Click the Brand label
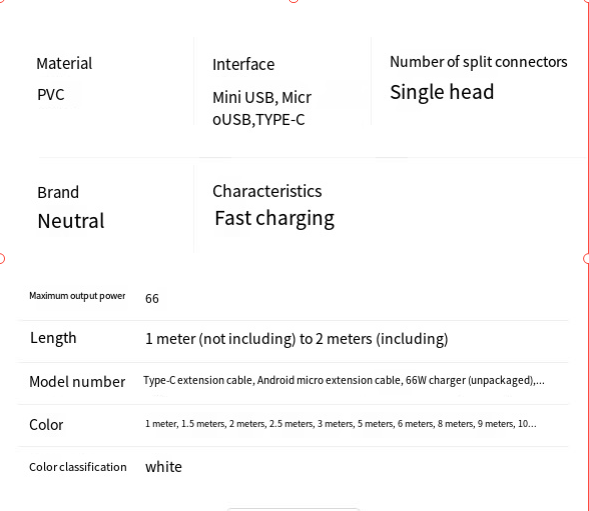589x511 pixels. pos(58,192)
